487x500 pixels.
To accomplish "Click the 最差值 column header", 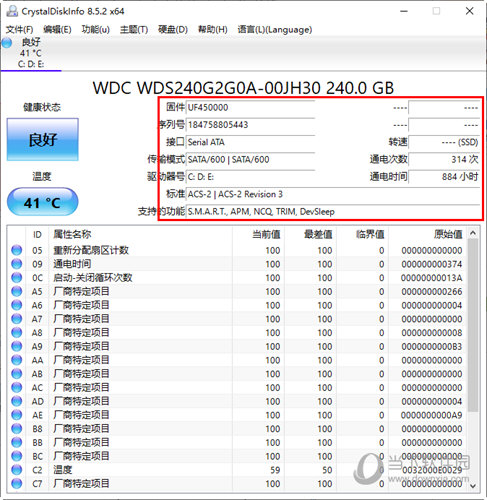I will point(310,235).
